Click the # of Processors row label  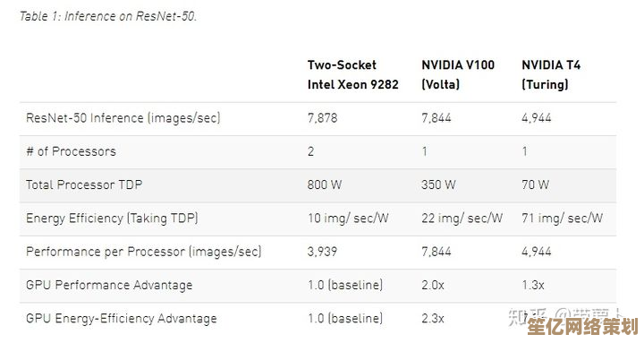(x=71, y=151)
